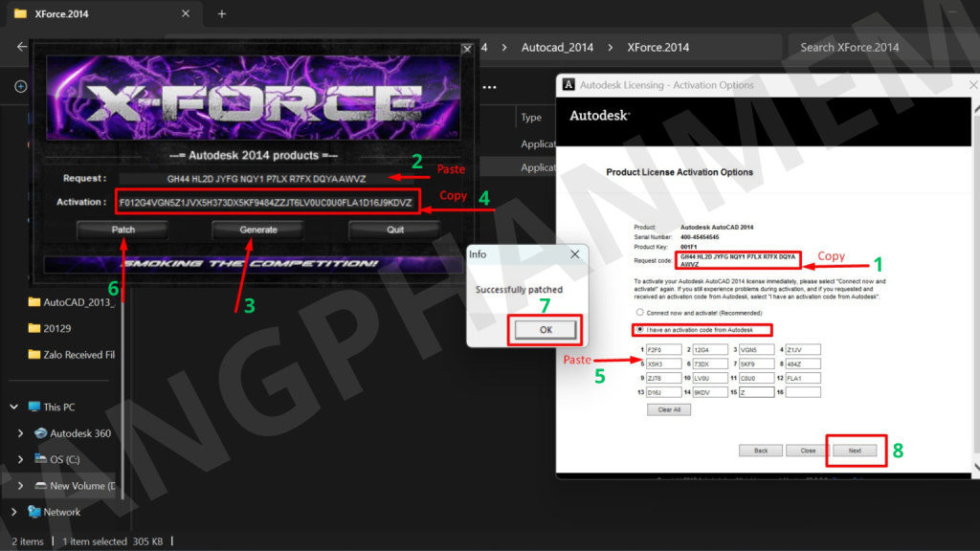The height and width of the screenshot is (551, 980).
Task: Click the This PC icon in sidebar
Action: click(x=34, y=407)
